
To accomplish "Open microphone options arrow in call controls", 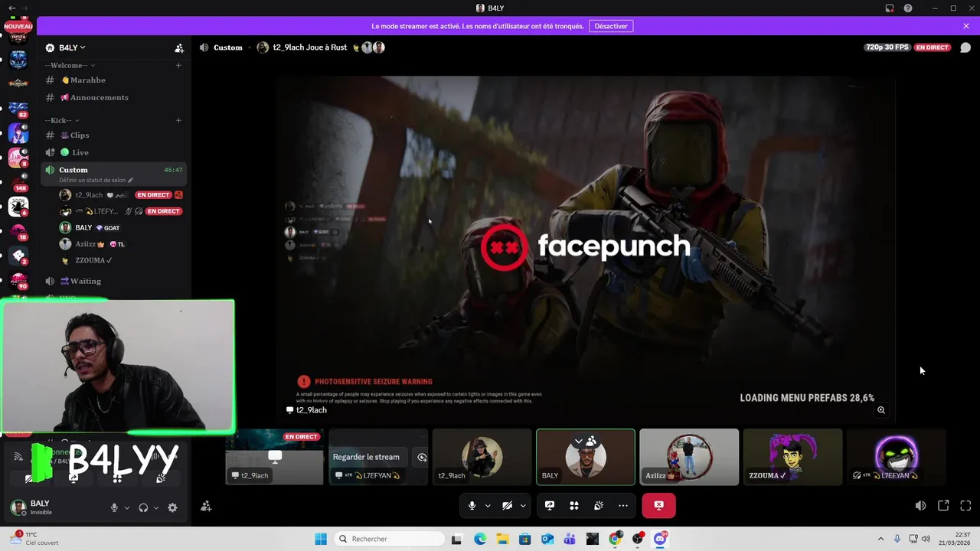I will pyautogui.click(x=488, y=505).
